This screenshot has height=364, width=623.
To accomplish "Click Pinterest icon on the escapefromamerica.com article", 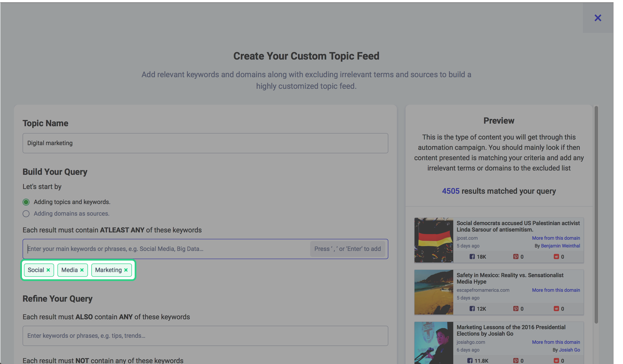I will 515,309.
